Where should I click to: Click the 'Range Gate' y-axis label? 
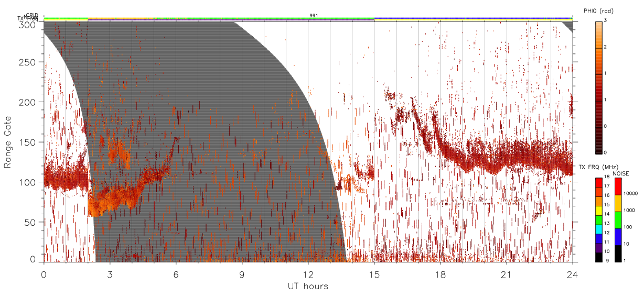(x=8, y=142)
